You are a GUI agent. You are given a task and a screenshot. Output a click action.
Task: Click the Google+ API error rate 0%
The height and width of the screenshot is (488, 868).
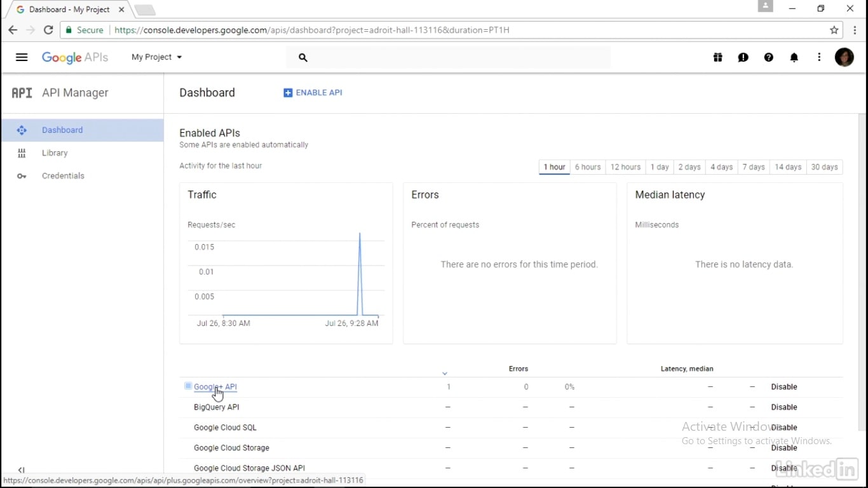tap(569, 387)
